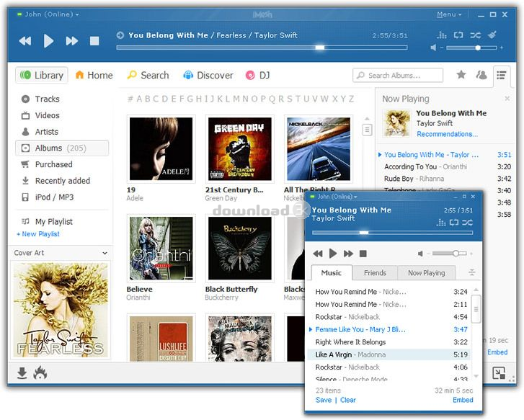524x420 pixels.
Task: Click Clear link in mini player
Action: (348, 400)
